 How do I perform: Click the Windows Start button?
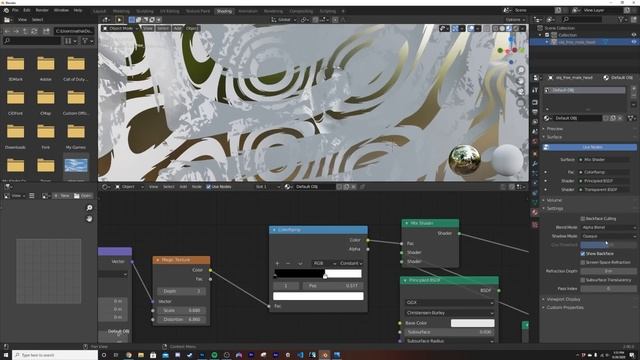tap(6, 355)
